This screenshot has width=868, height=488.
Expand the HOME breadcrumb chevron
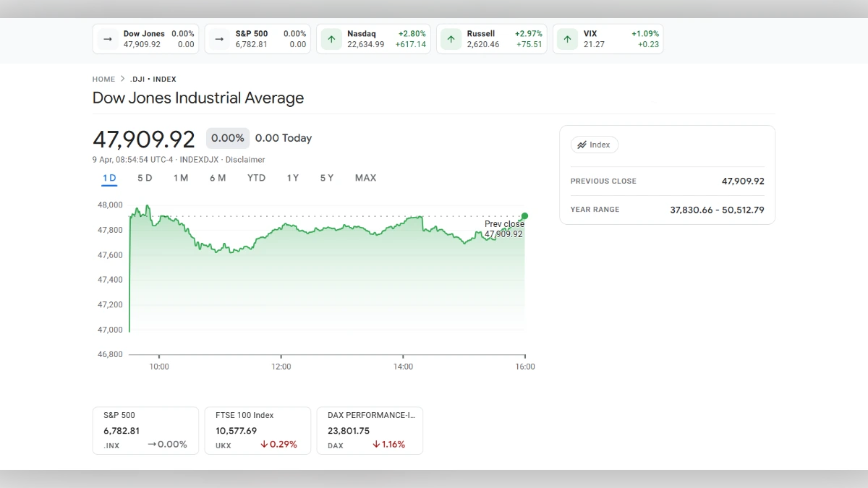[x=122, y=78]
